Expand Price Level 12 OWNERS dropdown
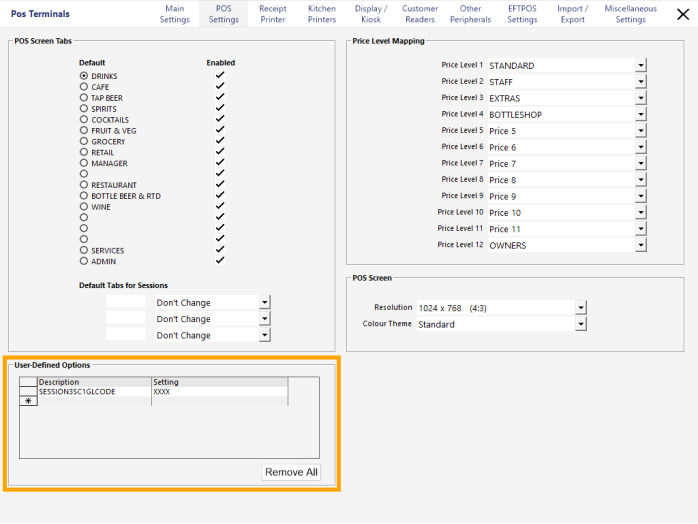This screenshot has width=698, height=524. click(x=641, y=245)
